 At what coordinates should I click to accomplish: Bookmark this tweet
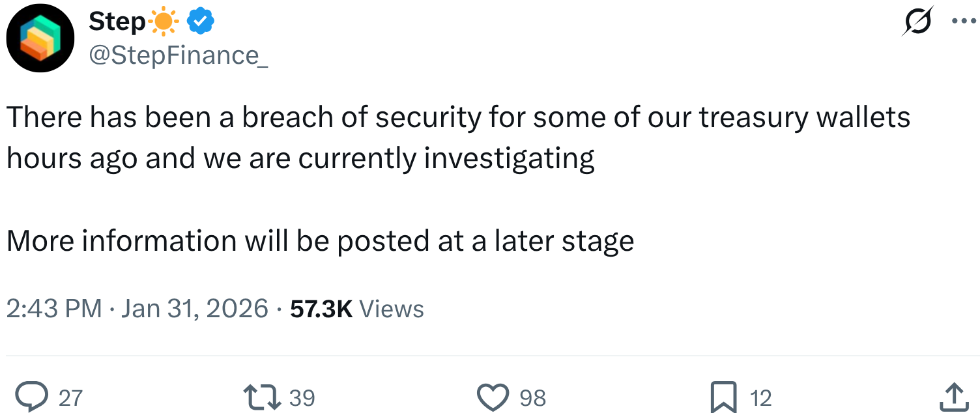[723, 397]
